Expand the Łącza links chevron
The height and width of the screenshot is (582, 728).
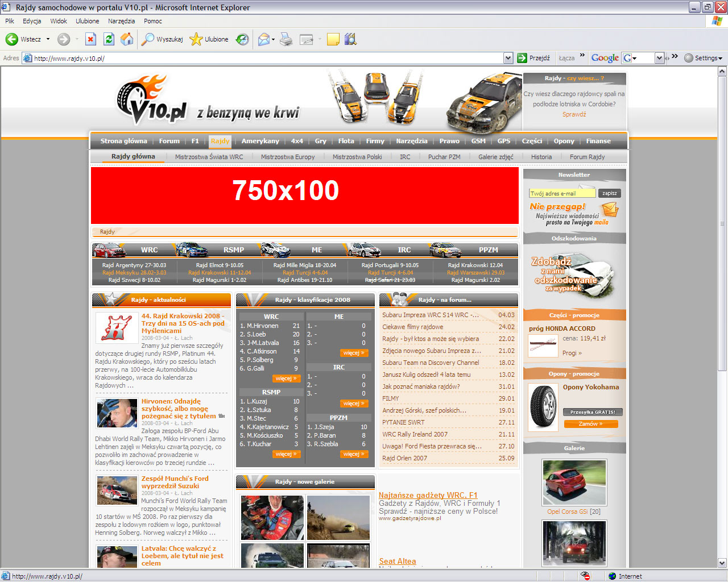(582, 55)
